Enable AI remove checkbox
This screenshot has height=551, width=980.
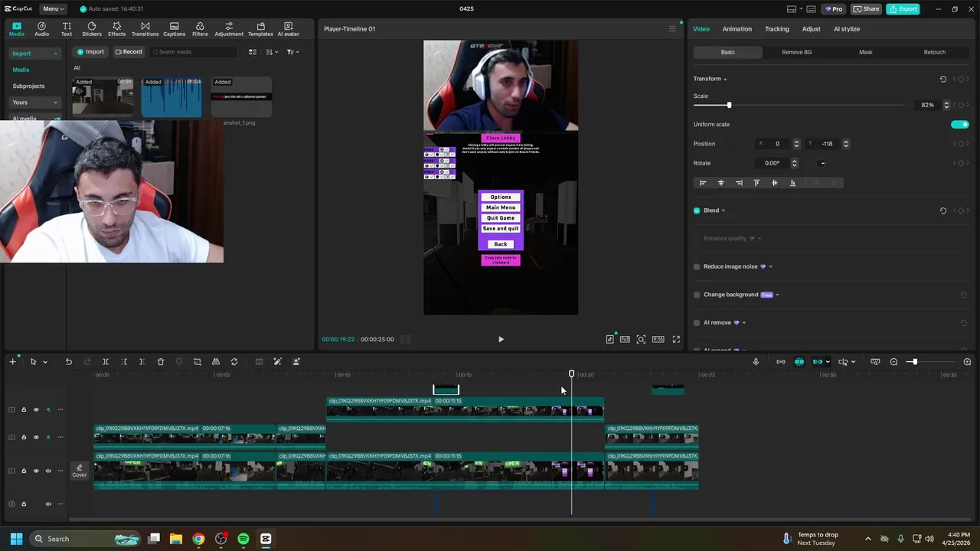[697, 323]
